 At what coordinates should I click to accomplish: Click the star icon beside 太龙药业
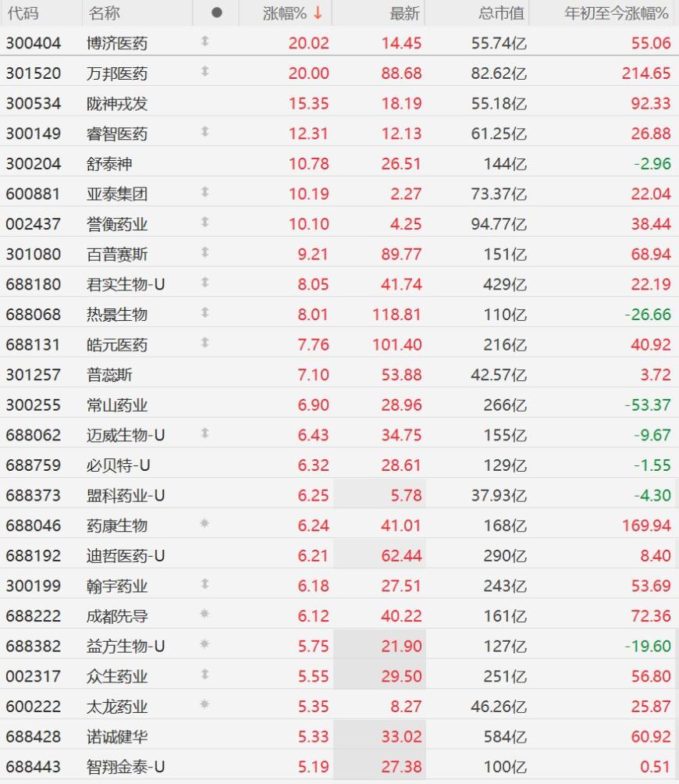pos(204,704)
